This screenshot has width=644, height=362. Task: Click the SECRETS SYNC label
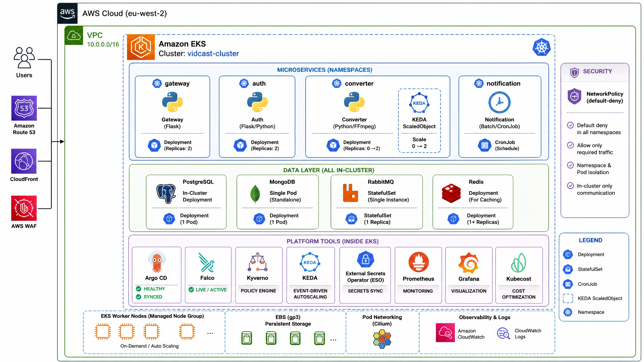click(x=365, y=291)
